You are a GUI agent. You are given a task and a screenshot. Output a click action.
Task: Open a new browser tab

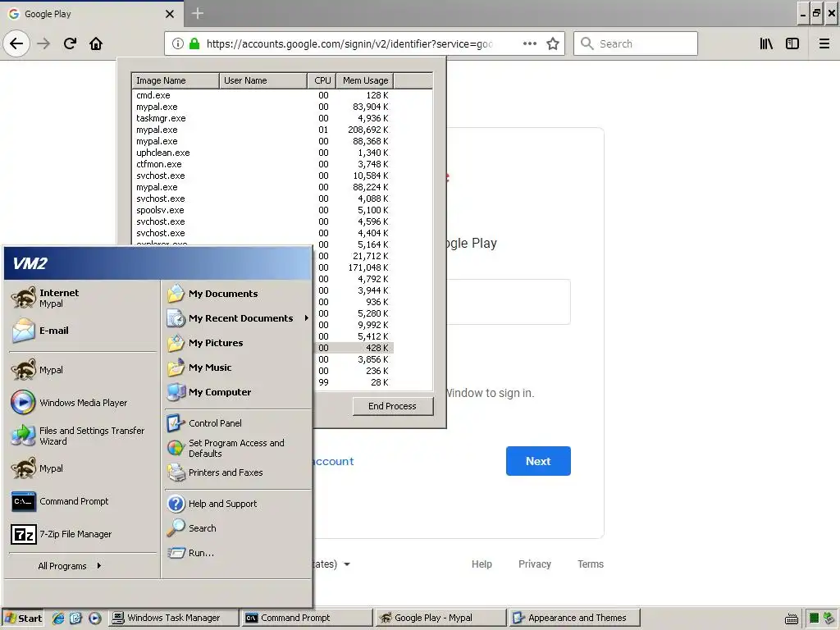[198, 13]
